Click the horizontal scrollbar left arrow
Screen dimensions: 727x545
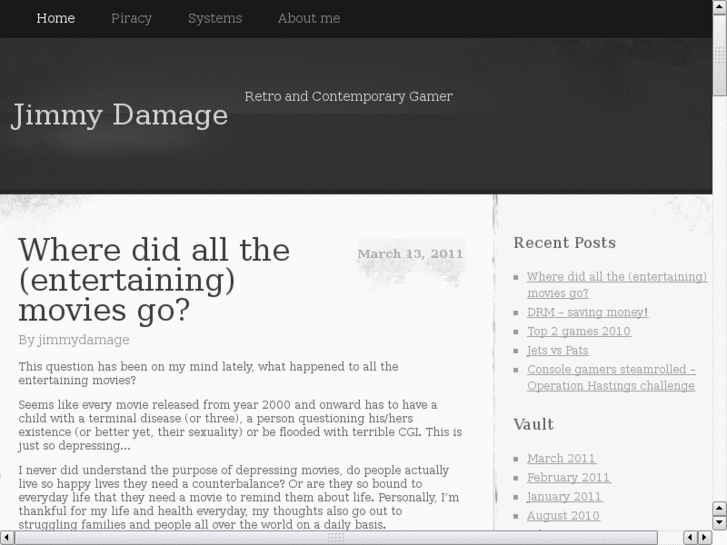pyautogui.click(x=6, y=538)
